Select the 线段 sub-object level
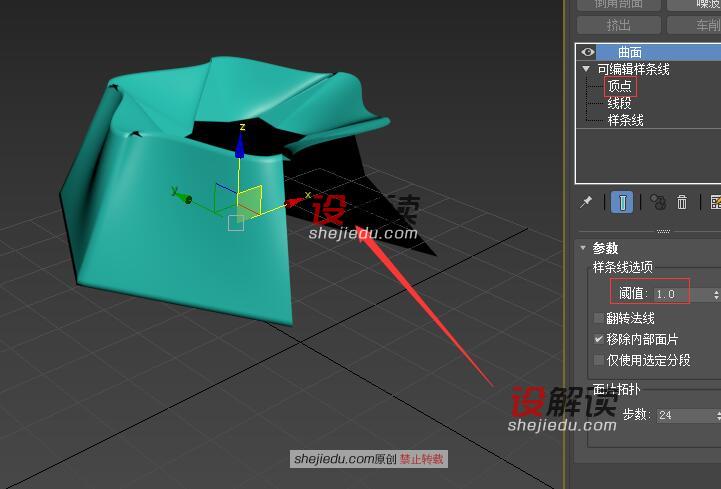Screen dimensions: 721x489 tap(619, 103)
